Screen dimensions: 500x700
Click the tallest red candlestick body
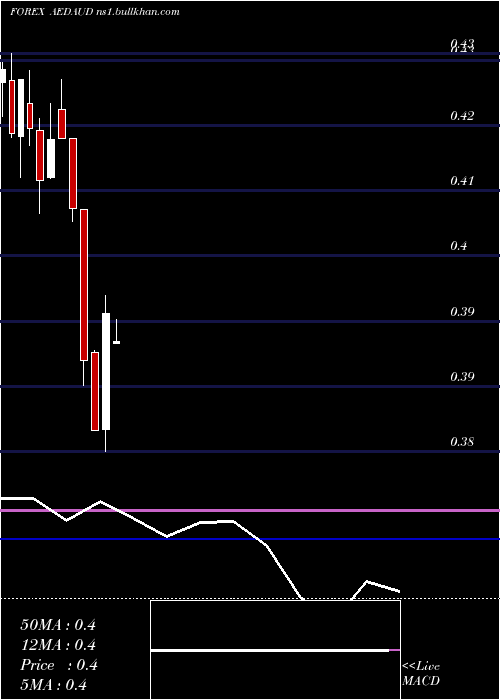(84, 285)
